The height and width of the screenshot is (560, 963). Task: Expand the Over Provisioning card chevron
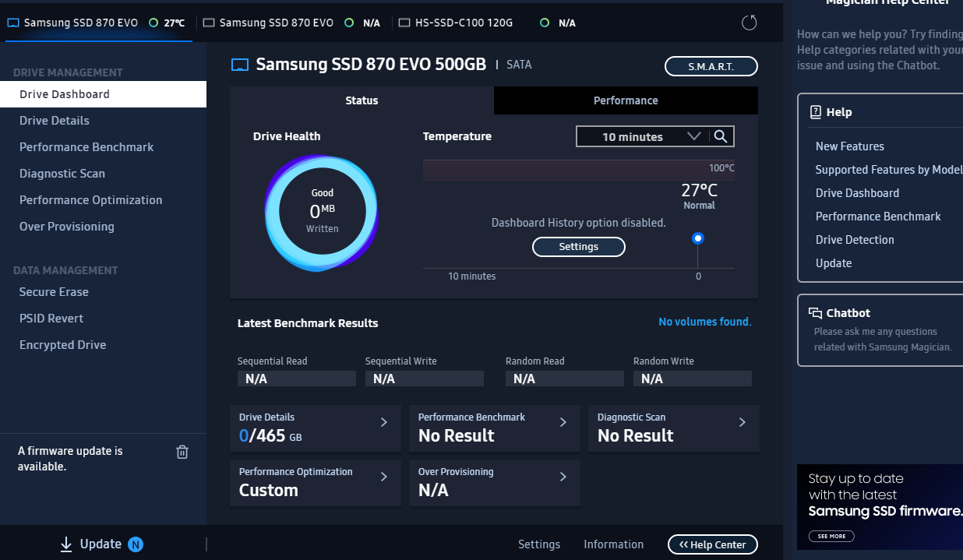[563, 477]
